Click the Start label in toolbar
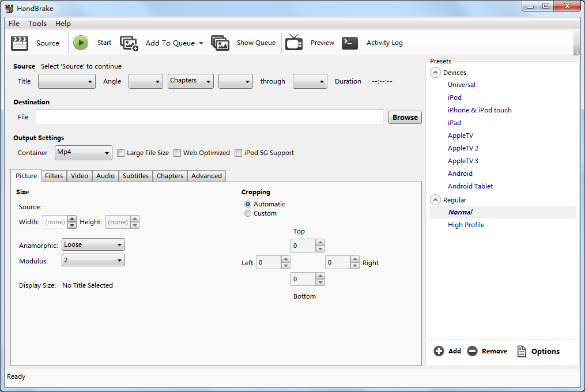This screenshot has height=392, width=585. click(104, 43)
